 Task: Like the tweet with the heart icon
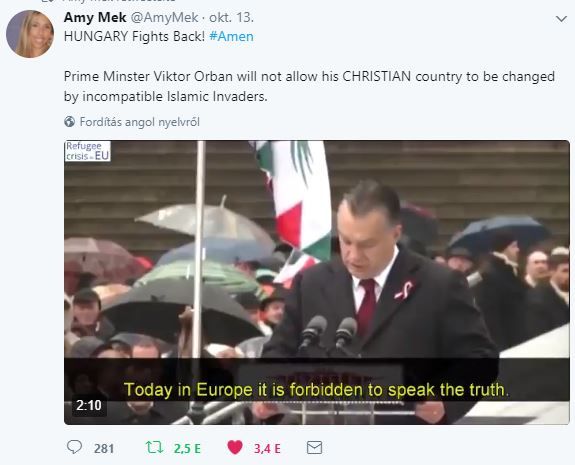(x=235, y=447)
